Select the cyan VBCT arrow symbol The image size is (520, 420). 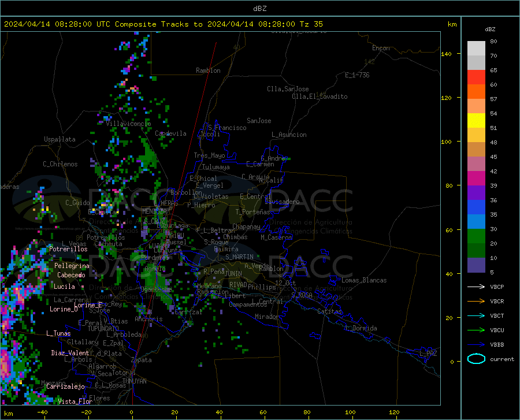click(476, 315)
